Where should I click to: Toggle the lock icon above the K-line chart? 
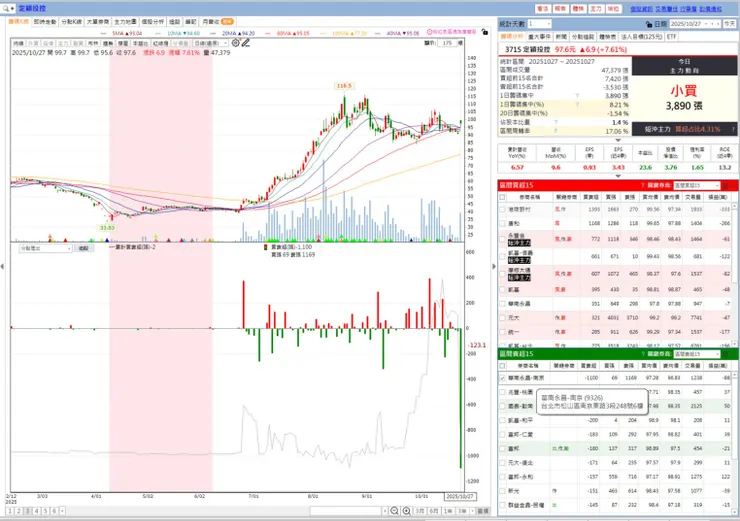pos(485,32)
